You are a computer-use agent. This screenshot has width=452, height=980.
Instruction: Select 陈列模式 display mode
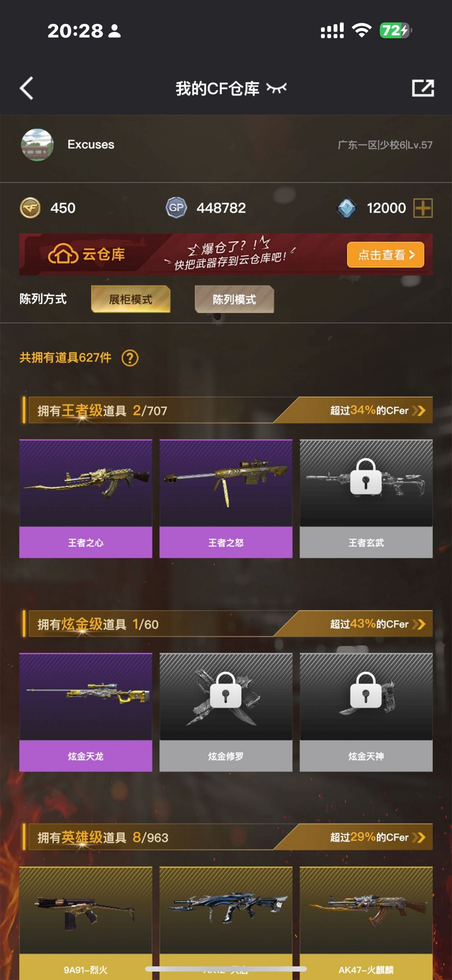(234, 299)
